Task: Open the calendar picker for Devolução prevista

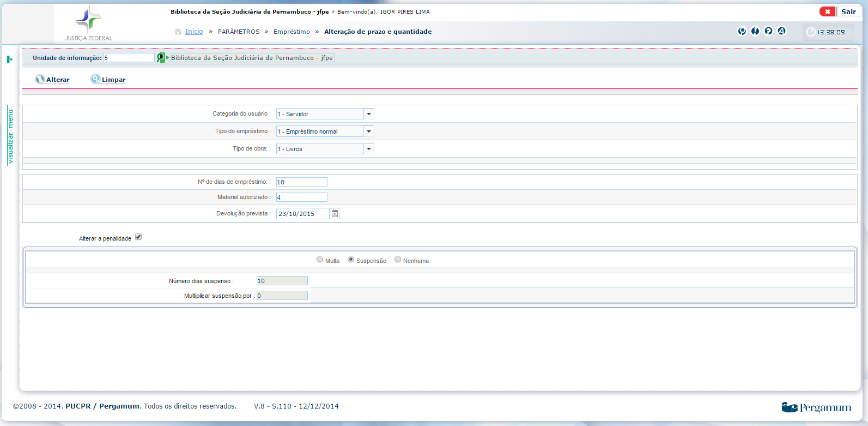Action: pos(335,214)
